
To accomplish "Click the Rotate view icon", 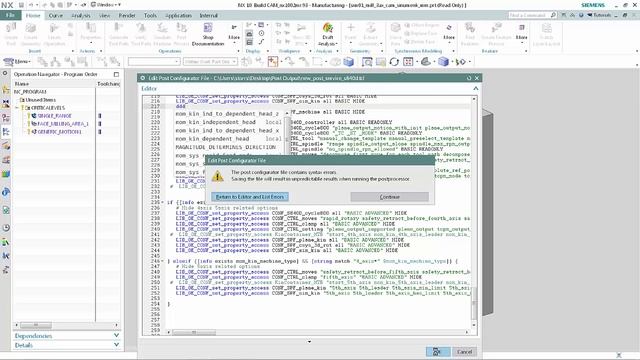I will pos(394,62).
